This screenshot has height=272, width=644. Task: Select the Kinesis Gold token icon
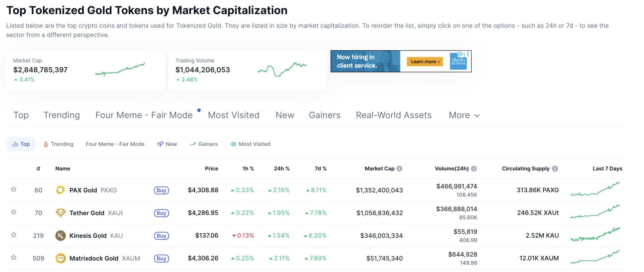pyautogui.click(x=60, y=236)
